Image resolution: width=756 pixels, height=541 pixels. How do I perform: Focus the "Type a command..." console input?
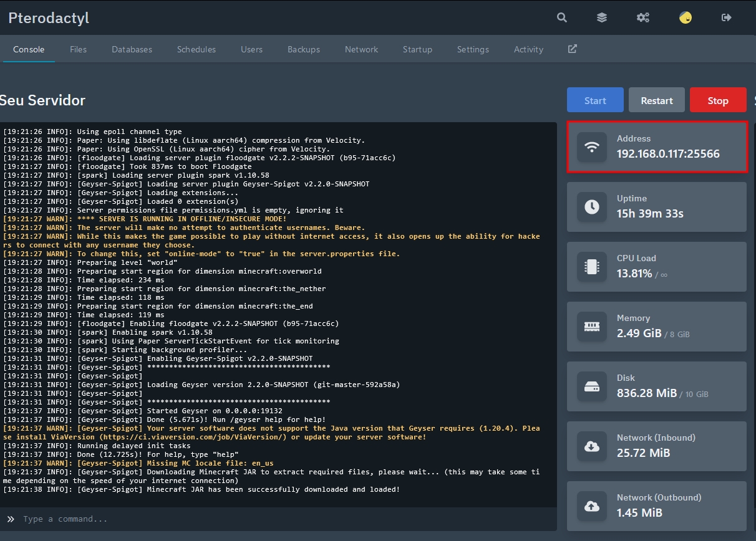[x=281, y=519]
